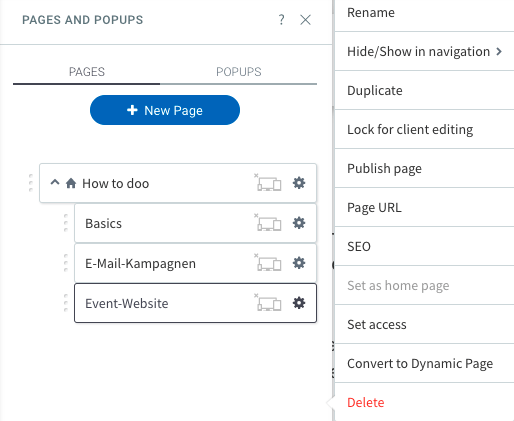Switch to the Popups tab

click(238, 72)
